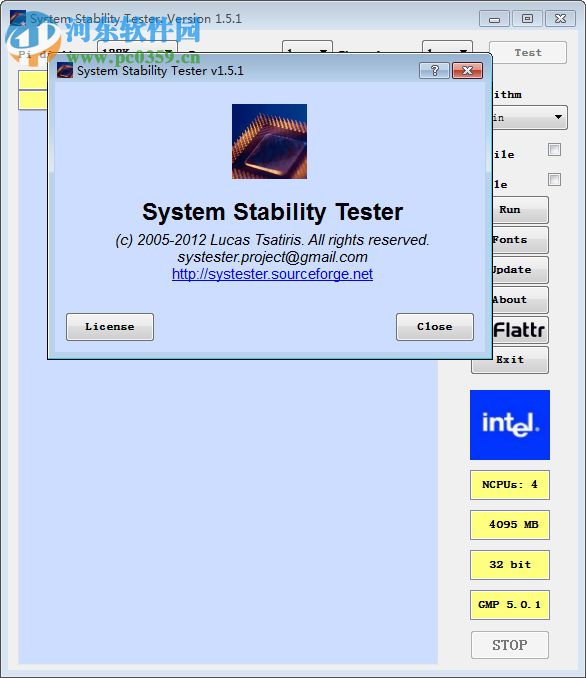Click the CPU chip logo image
Image resolution: width=586 pixels, height=678 pixels.
(x=269, y=141)
